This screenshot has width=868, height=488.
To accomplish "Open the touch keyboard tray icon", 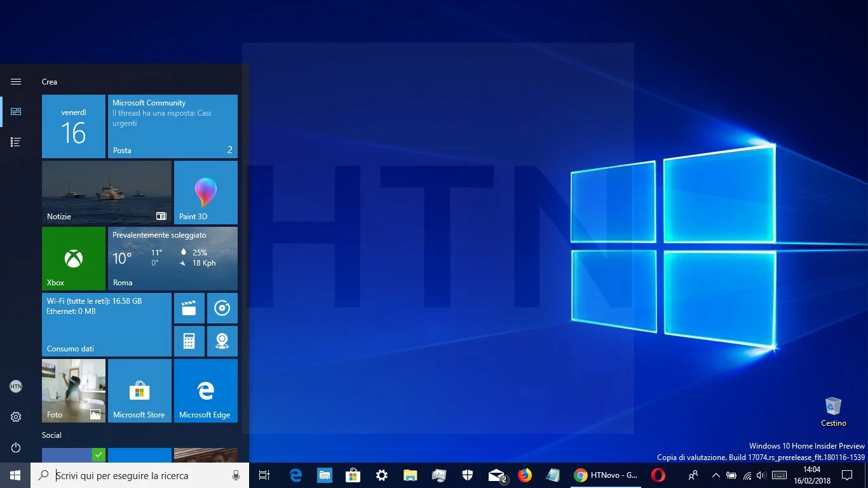I will [x=779, y=475].
